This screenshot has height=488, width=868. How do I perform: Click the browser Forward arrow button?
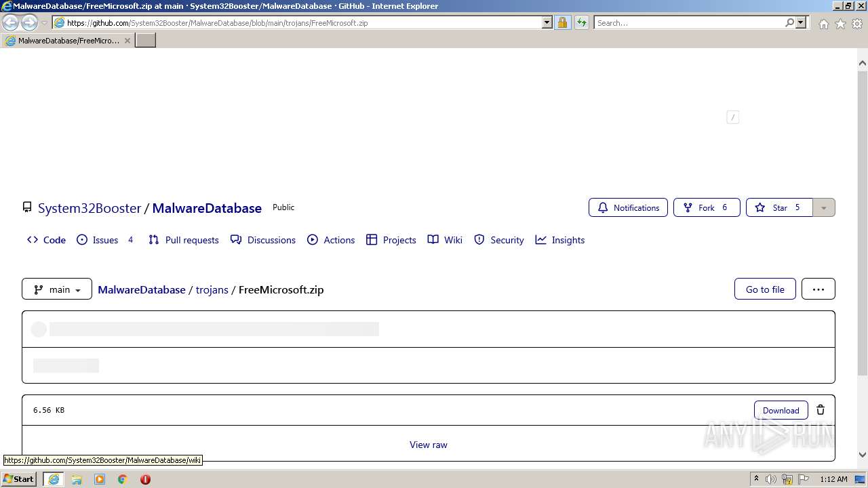point(29,23)
